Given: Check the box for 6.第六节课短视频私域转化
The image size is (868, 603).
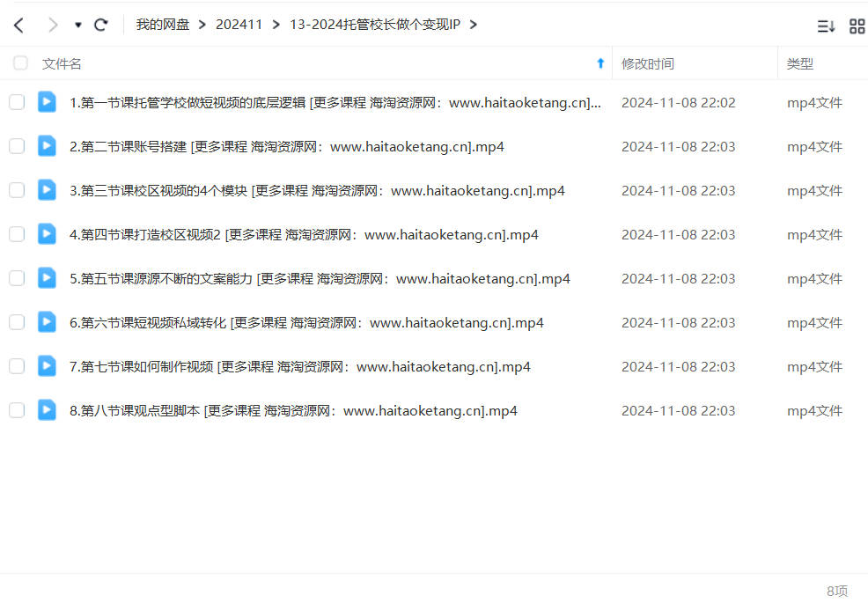Looking at the screenshot, I should click(17, 322).
